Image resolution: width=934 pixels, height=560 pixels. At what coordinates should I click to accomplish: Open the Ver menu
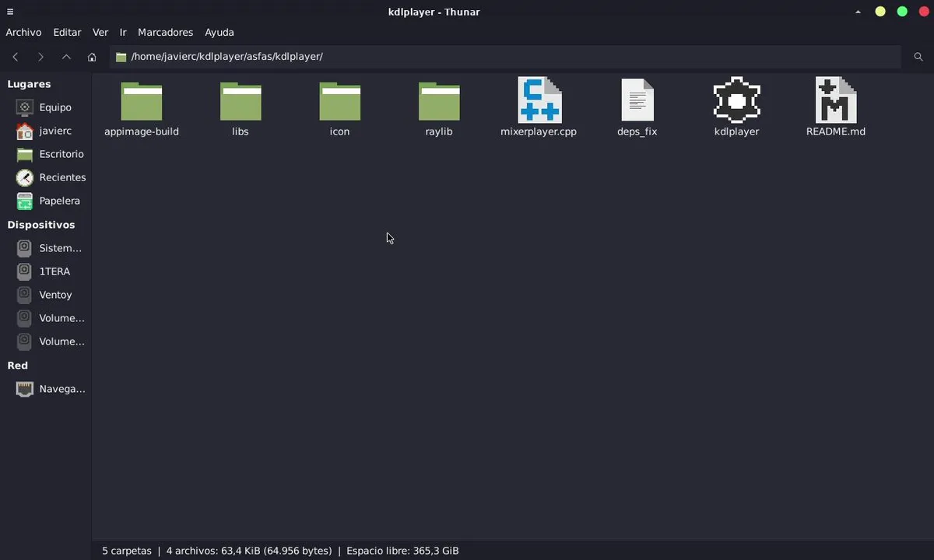[100, 33]
